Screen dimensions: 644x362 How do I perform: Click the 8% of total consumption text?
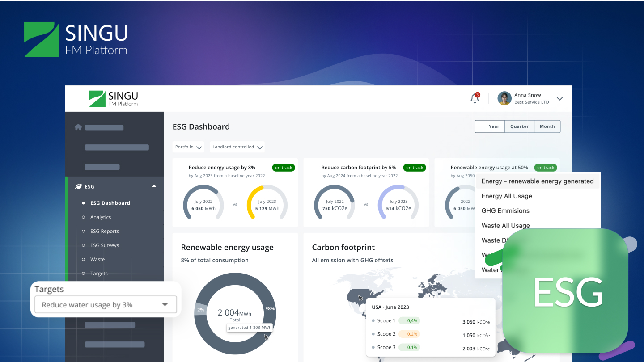point(215,260)
